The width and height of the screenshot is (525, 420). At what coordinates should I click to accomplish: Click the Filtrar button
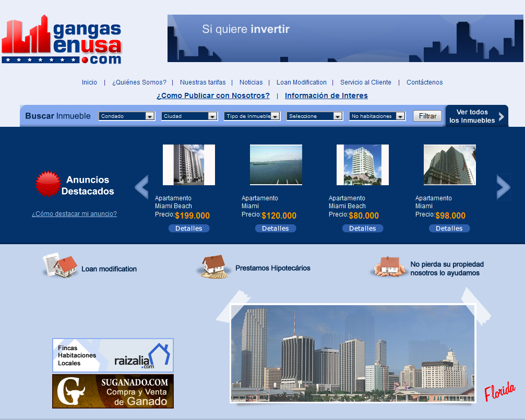tap(427, 116)
